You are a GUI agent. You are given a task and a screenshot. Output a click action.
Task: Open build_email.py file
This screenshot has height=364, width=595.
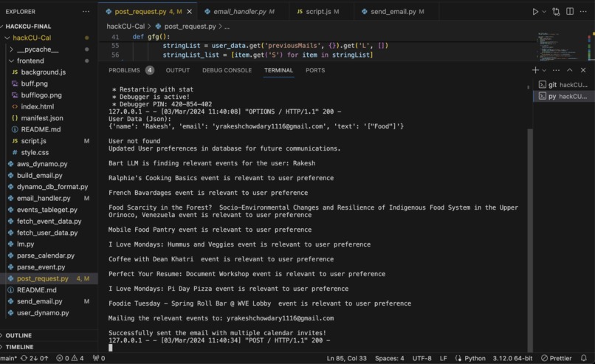click(39, 176)
